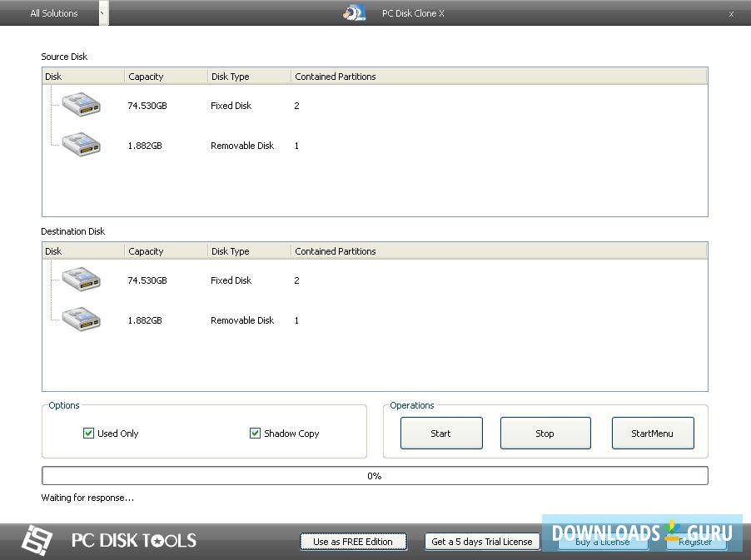Select the 1.882GB removable disk icon in Destination Disk

[81, 320]
